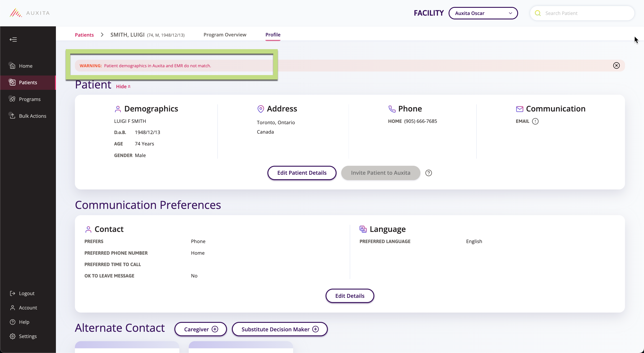Click the Programs pill icon
Viewport: 644px width, 353px height.
(x=13, y=99)
